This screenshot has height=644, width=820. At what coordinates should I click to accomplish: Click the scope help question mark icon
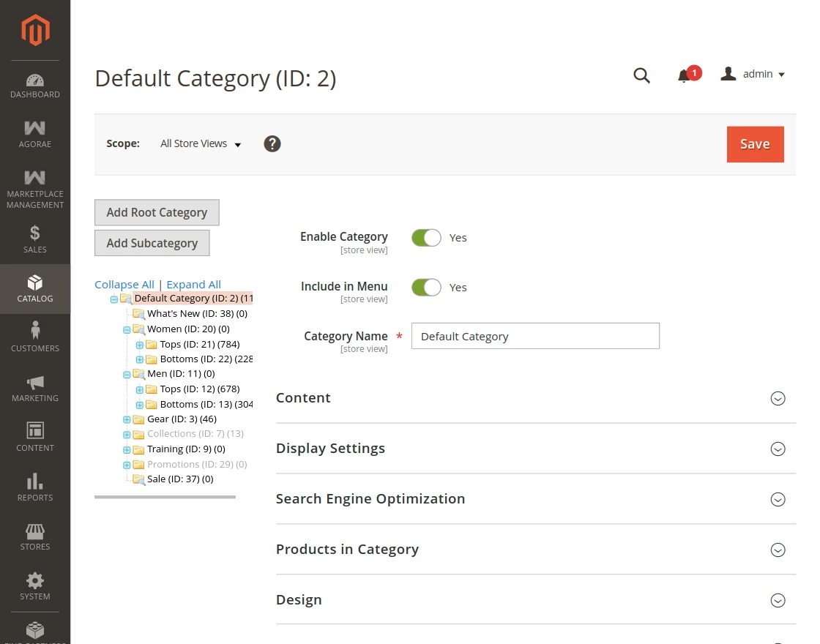click(272, 143)
